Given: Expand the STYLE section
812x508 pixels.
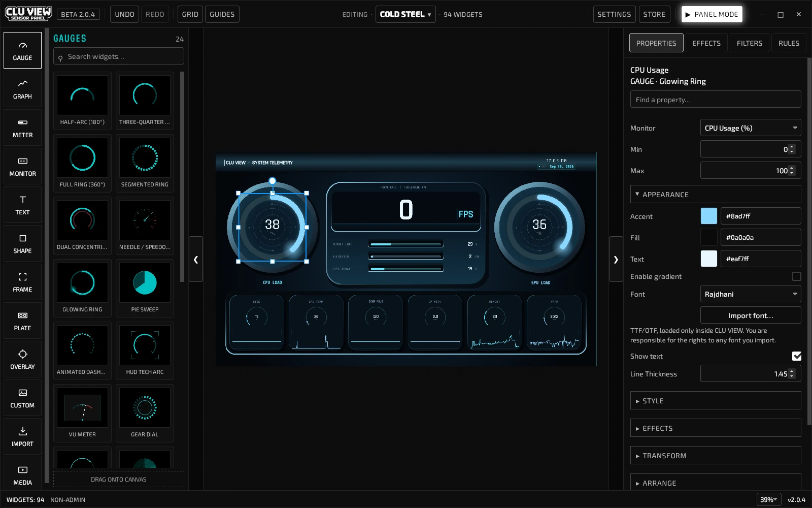Looking at the screenshot, I should (716, 401).
